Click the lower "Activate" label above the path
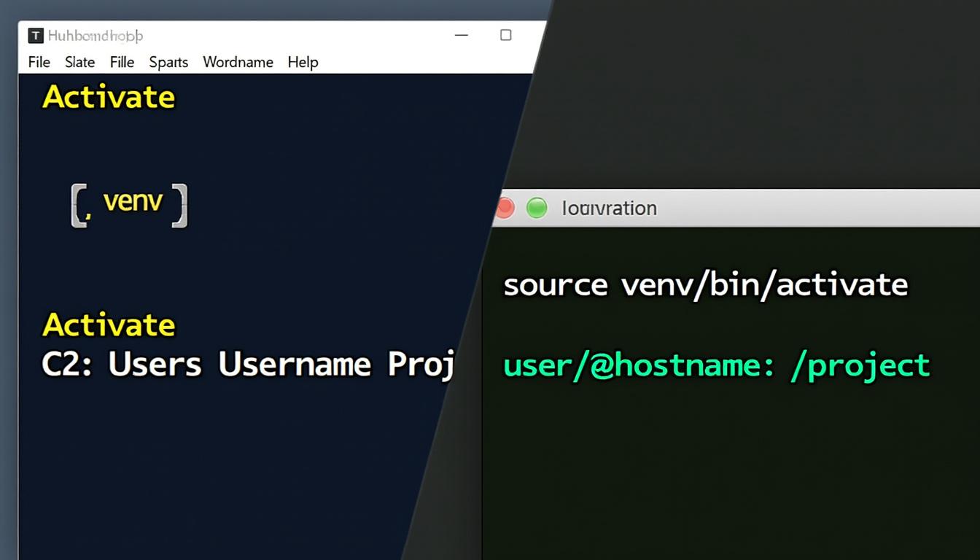The image size is (980, 560). (x=108, y=324)
